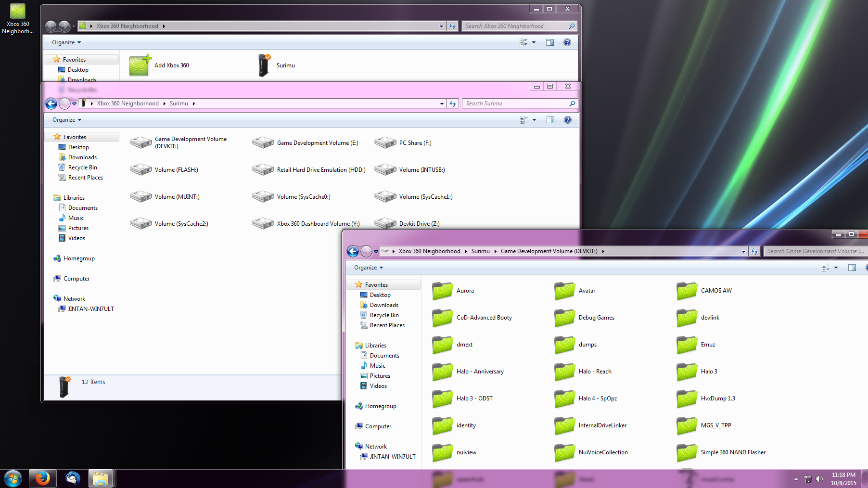Viewport: 868px width, 488px height.
Task: Toggle preview pane in Surimu window
Action: click(550, 120)
